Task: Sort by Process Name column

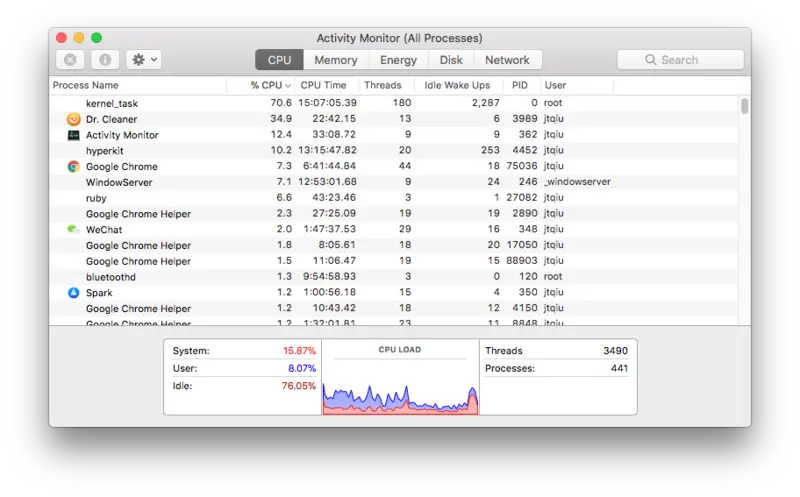Action: [86, 85]
